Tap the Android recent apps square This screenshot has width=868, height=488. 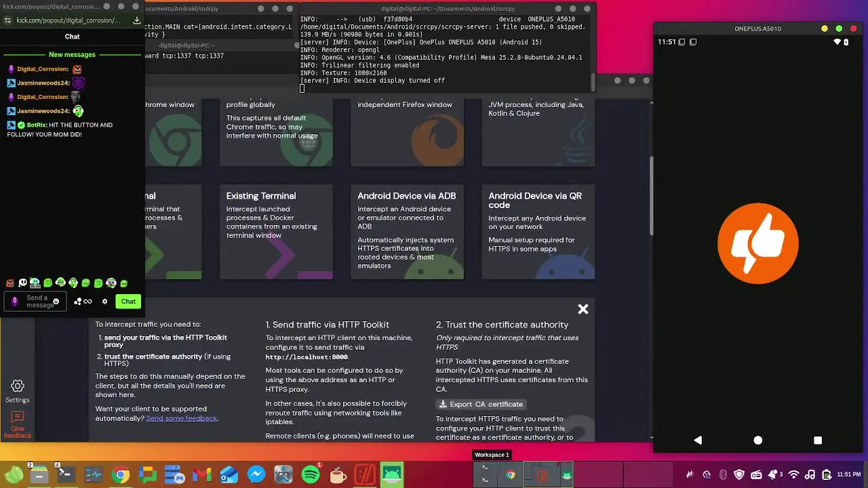tap(818, 441)
